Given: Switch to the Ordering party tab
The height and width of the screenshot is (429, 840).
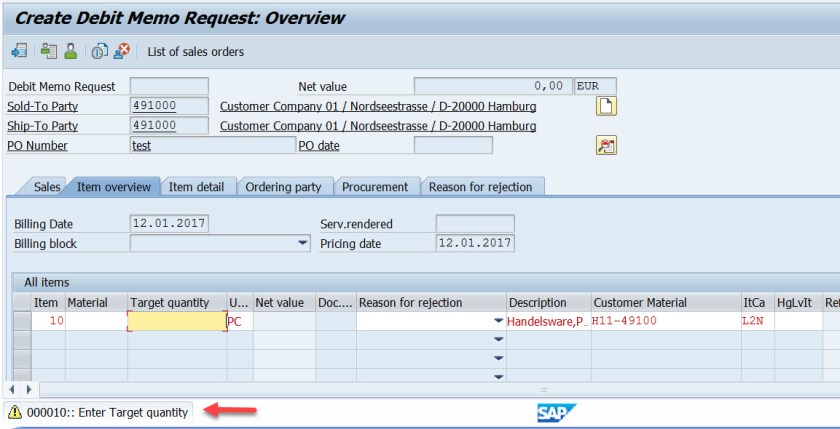Looking at the screenshot, I should tap(283, 187).
